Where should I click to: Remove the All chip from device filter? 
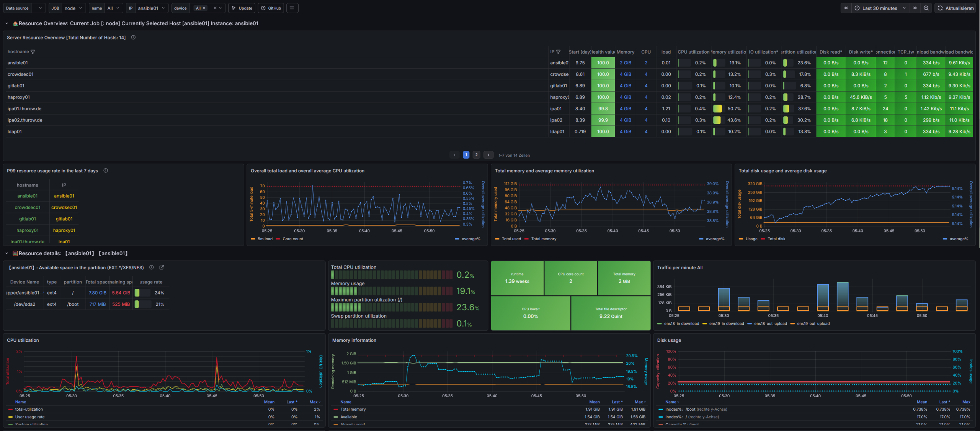204,8
